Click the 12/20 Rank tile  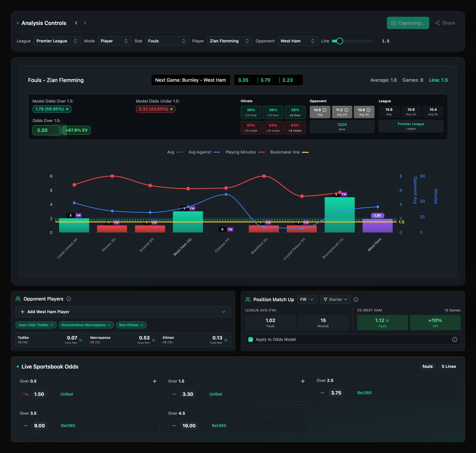(x=342, y=127)
